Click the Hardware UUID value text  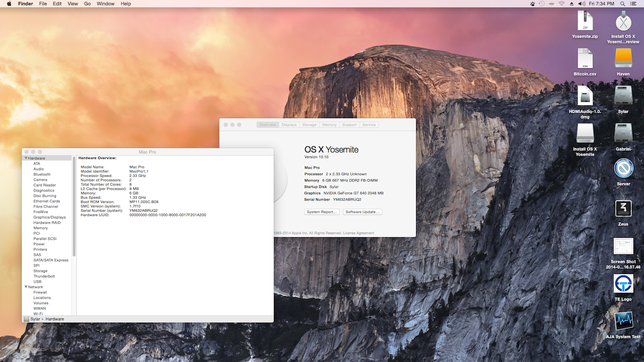pyautogui.click(x=168, y=215)
